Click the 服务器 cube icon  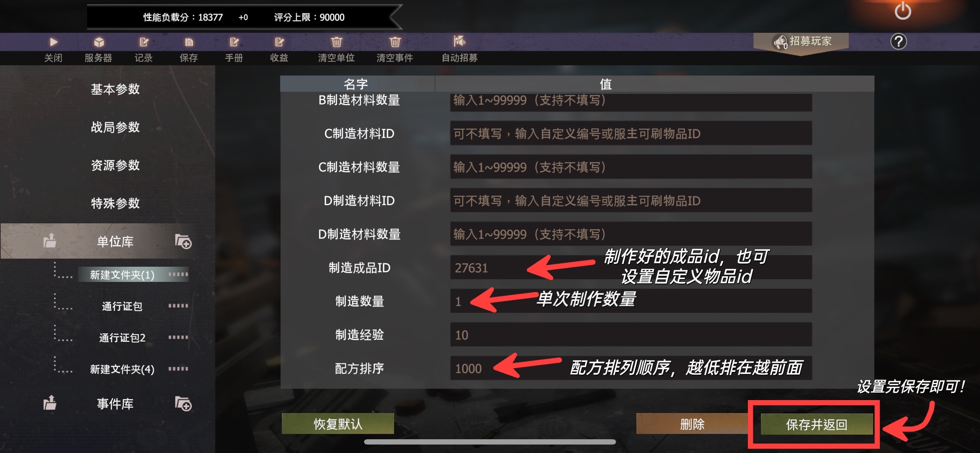[99, 42]
